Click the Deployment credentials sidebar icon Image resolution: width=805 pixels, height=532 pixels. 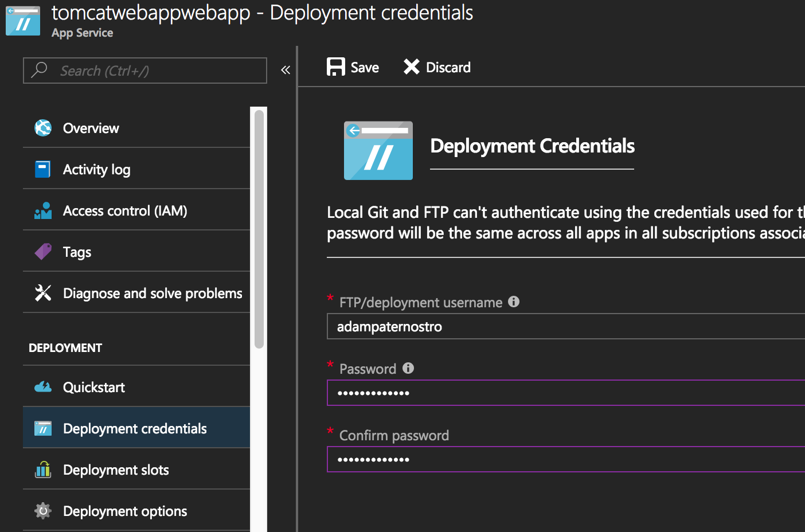click(43, 428)
